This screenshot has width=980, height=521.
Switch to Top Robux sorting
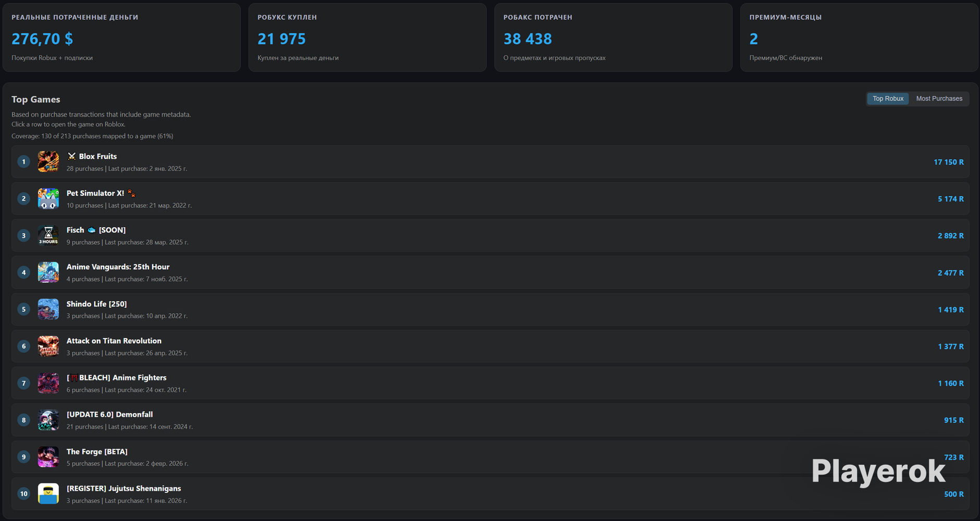888,98
